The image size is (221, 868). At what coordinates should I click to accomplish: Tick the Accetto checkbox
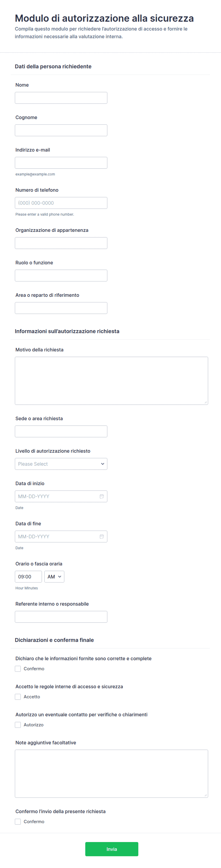point(18,697)
